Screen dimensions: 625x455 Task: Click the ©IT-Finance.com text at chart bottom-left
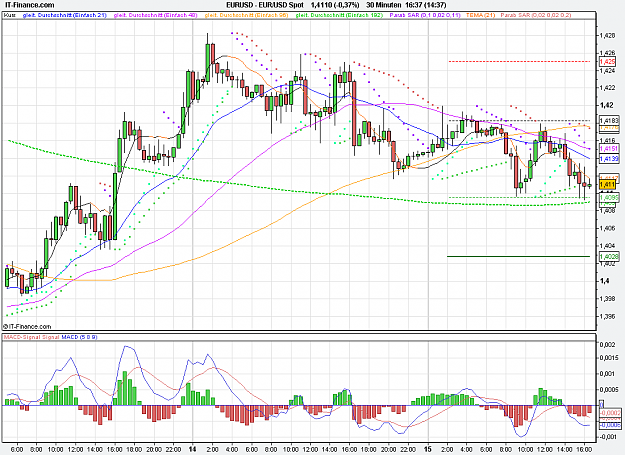[27, 326]
